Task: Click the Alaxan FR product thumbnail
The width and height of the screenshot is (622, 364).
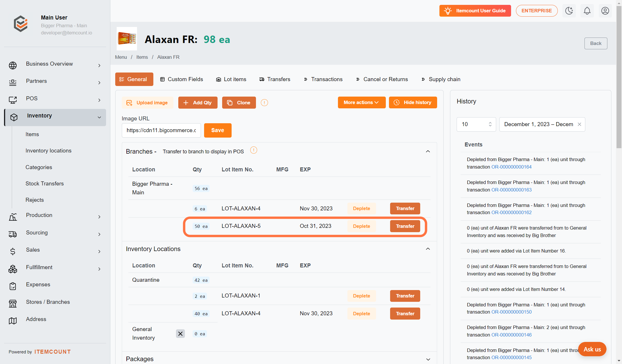Action: (127, 39)
